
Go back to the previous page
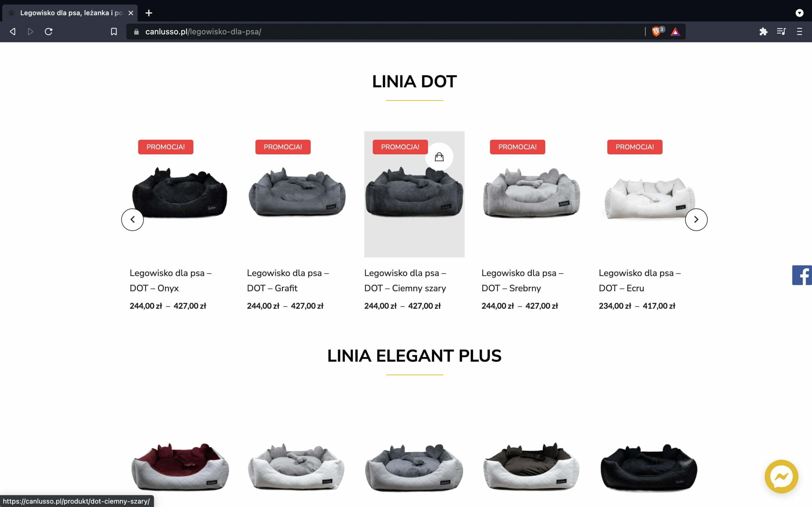coord(13,31)
